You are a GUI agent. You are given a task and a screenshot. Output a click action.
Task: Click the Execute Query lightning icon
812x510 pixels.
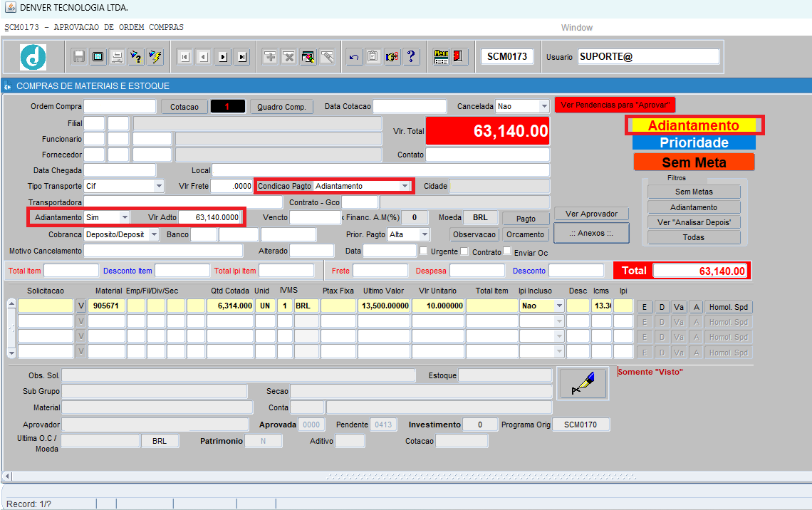(x=155, y=56)
